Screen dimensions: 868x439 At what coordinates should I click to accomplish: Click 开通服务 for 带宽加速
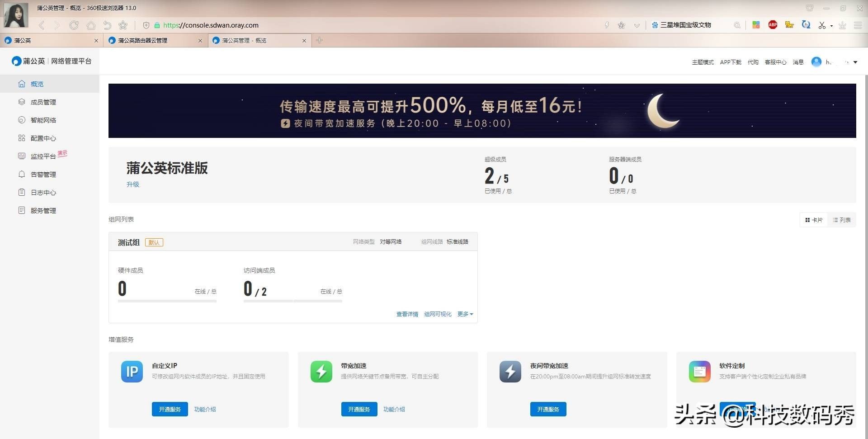[x=359, y=409]
